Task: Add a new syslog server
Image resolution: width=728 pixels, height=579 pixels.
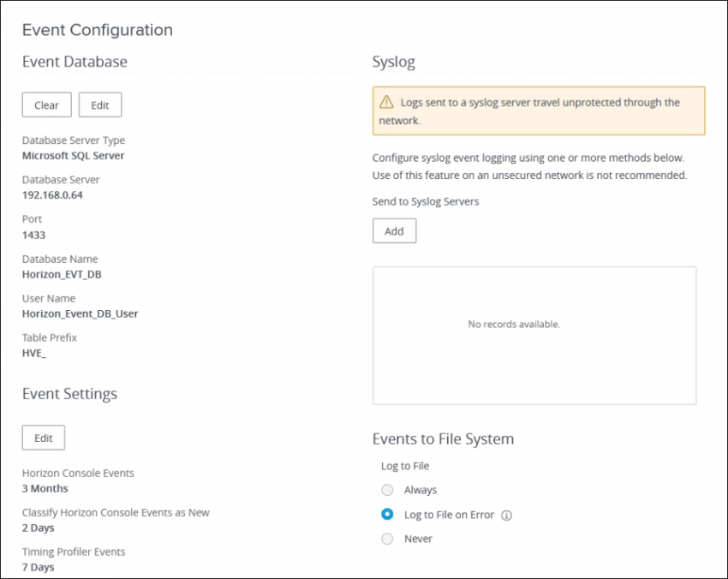Action: tap(394, 230)
